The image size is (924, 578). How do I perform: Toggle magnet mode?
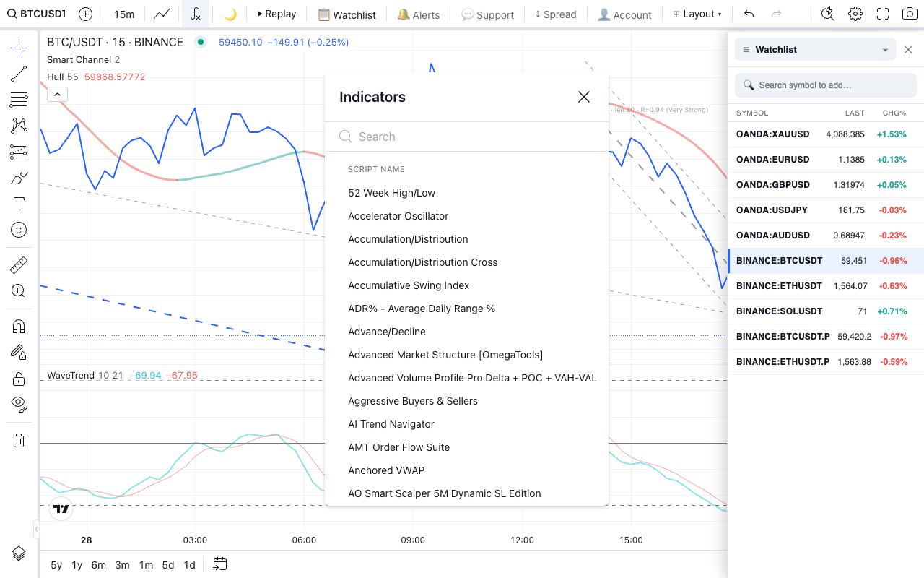coord(19,326)
